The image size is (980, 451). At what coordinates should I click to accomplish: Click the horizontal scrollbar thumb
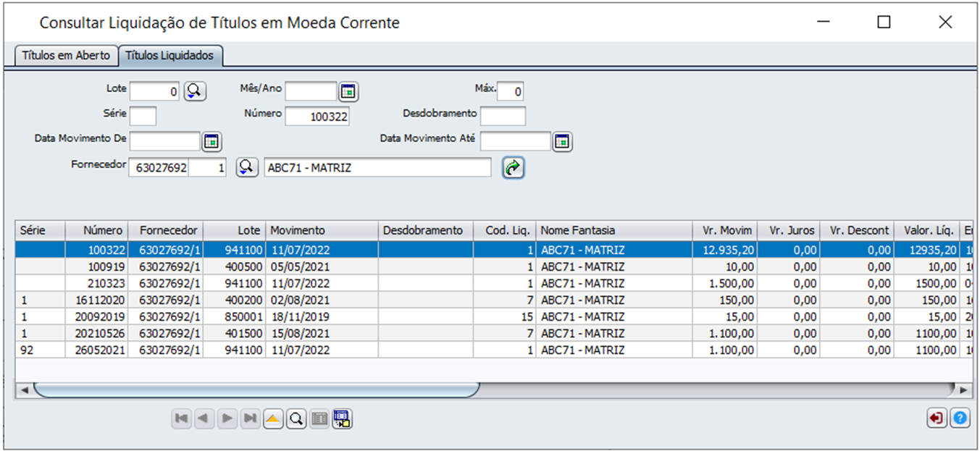click(256, 390)
